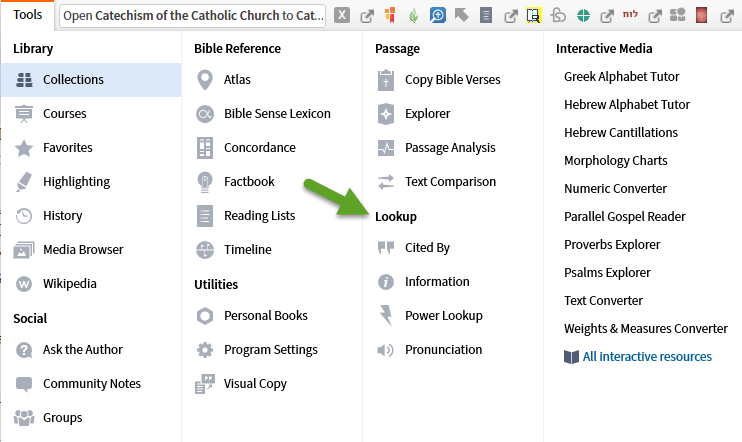Open Proverbs Explorer
742x442 pixels.
(612, 245)
